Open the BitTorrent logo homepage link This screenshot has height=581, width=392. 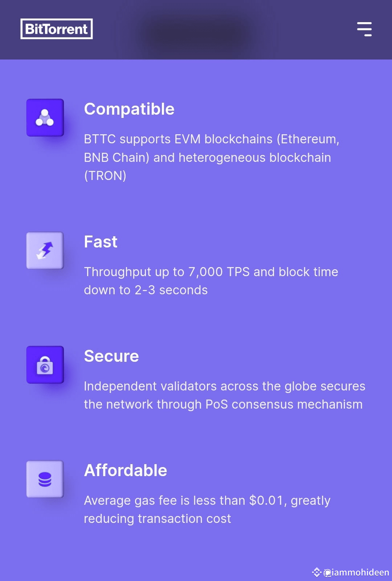coord(56,28)
